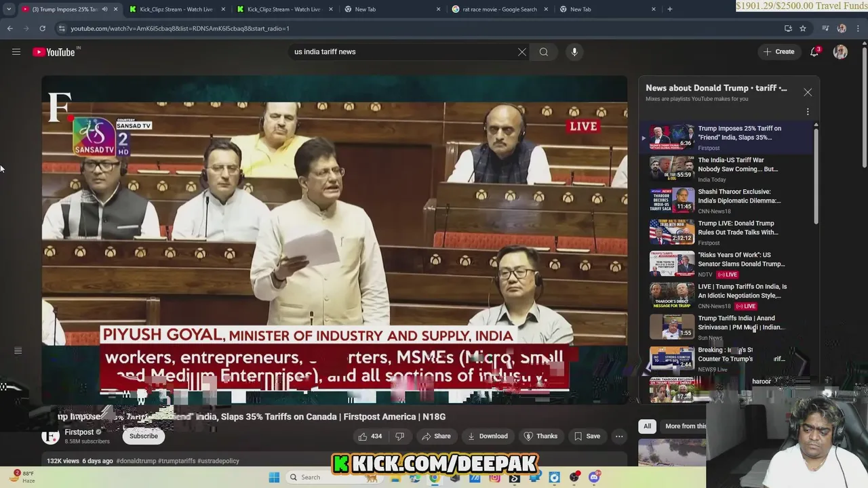
Task: Save the video to a playlist
Action: point(587,436)
